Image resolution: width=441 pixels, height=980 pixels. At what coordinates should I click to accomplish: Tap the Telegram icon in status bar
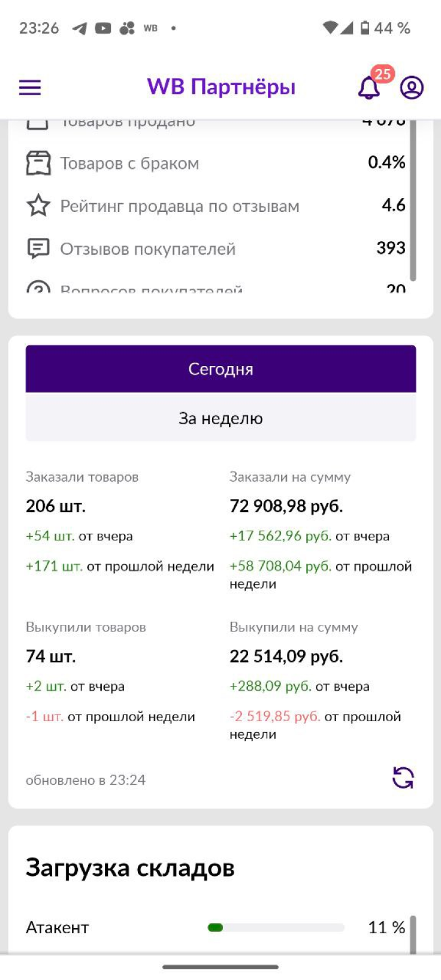click(x=79, y=28)
